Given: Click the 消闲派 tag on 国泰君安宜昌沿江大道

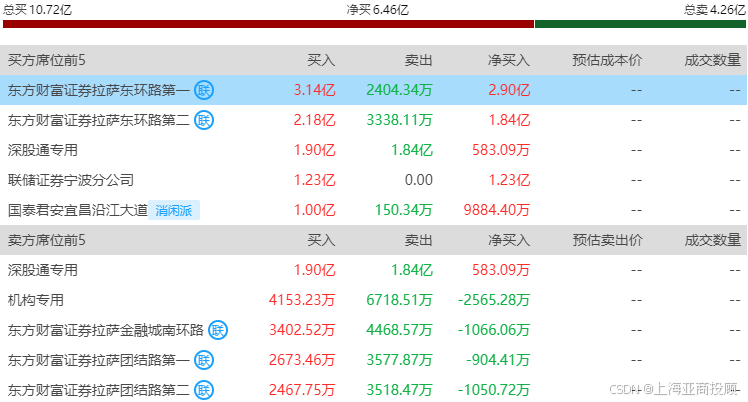Looking at the screenshot, I should pos(174,210).
